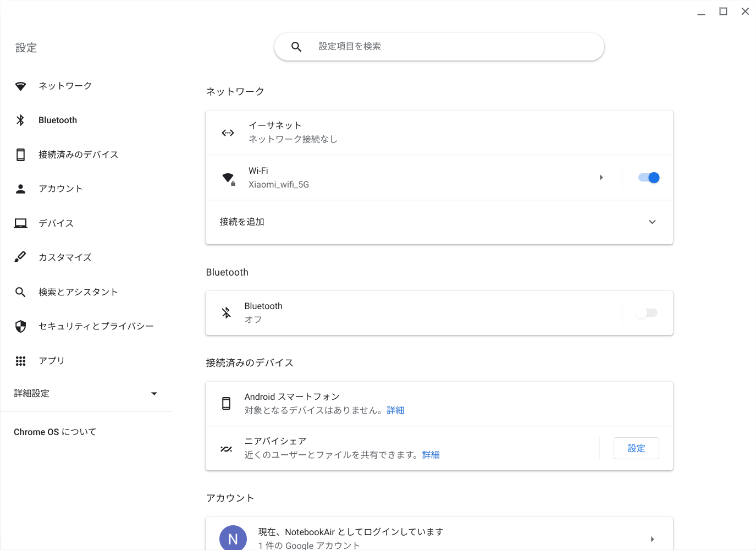Focus the 設定項目を検索 search field
756x550 pixels.
439,47
